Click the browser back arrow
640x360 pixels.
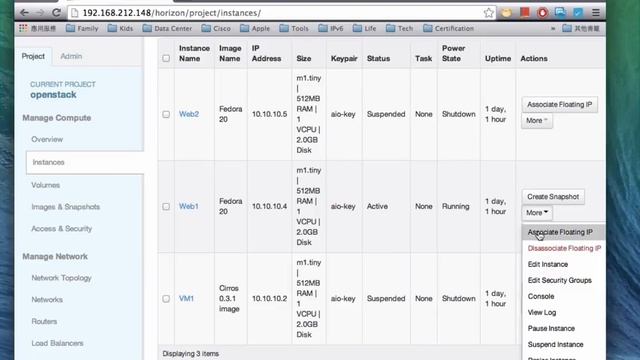click(24, 13)
